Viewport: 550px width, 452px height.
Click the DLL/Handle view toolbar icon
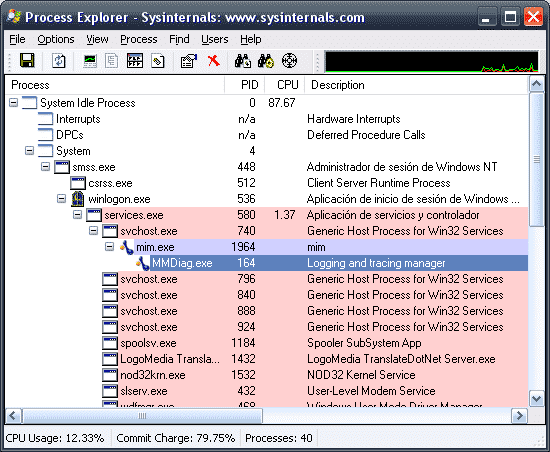(158, 61)
